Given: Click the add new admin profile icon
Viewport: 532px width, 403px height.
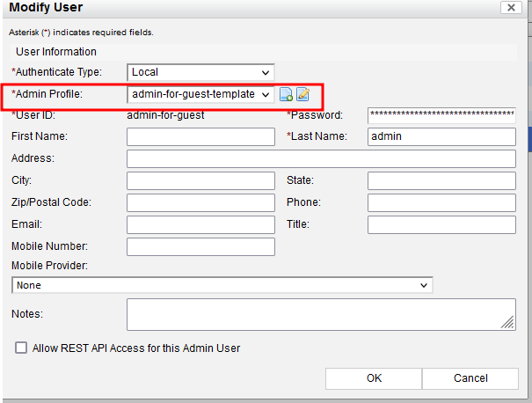Looking at the screenshot, I should click(286, 94).
